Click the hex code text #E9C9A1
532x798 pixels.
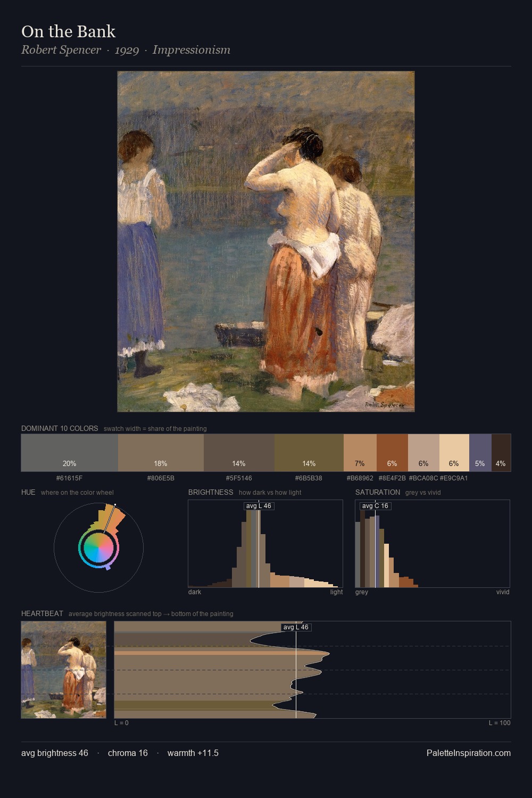(454, 478)
